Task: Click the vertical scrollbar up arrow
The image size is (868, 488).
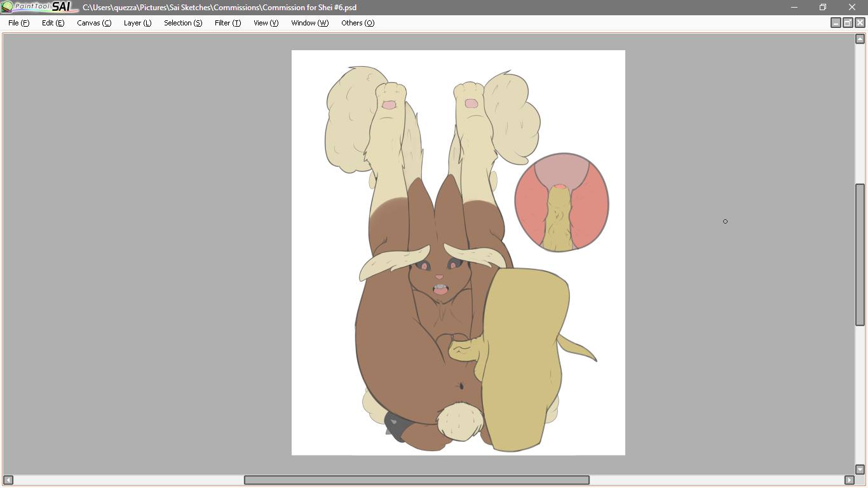Action: pyautogui.click(x=860, y=39)
